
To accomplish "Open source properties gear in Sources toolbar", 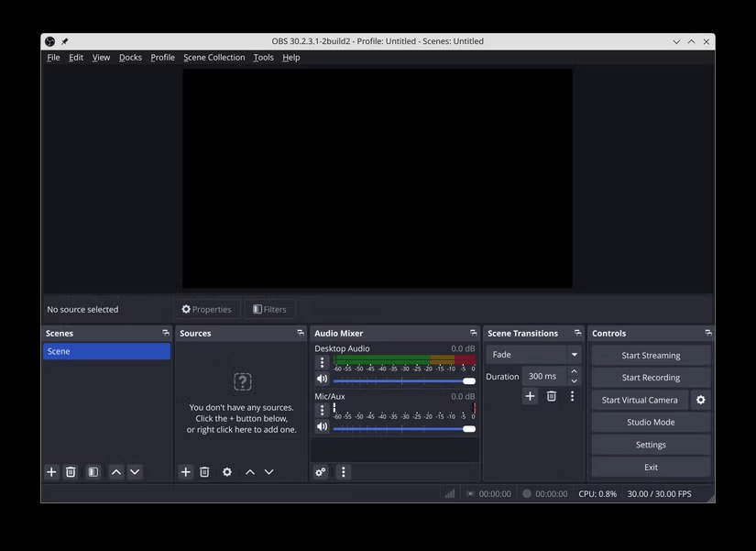I will coord(226,471).
